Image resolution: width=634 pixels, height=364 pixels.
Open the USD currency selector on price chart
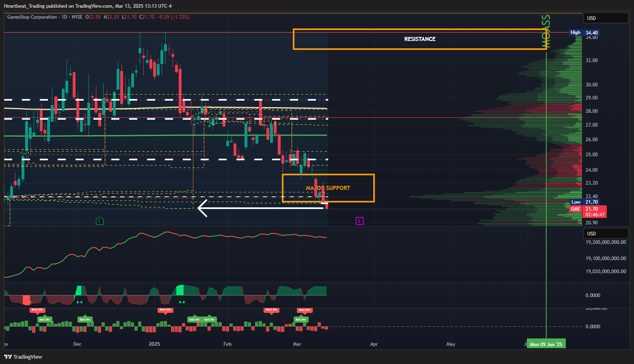[x=606, y=18]
